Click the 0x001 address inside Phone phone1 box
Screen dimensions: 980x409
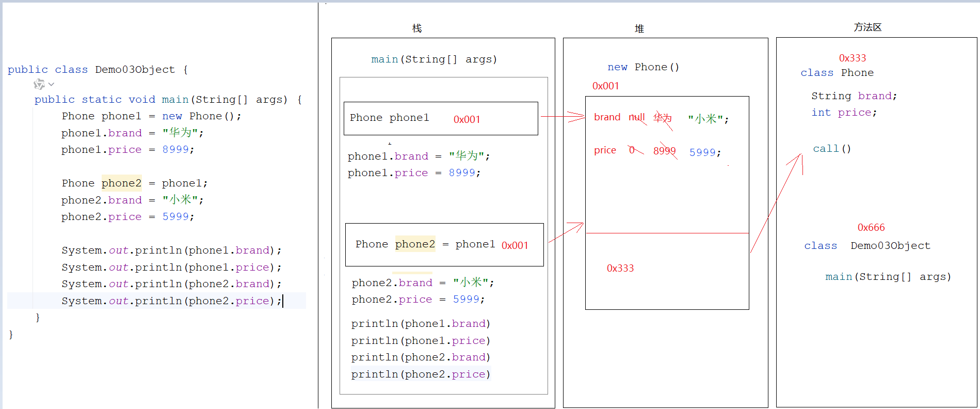467,119
